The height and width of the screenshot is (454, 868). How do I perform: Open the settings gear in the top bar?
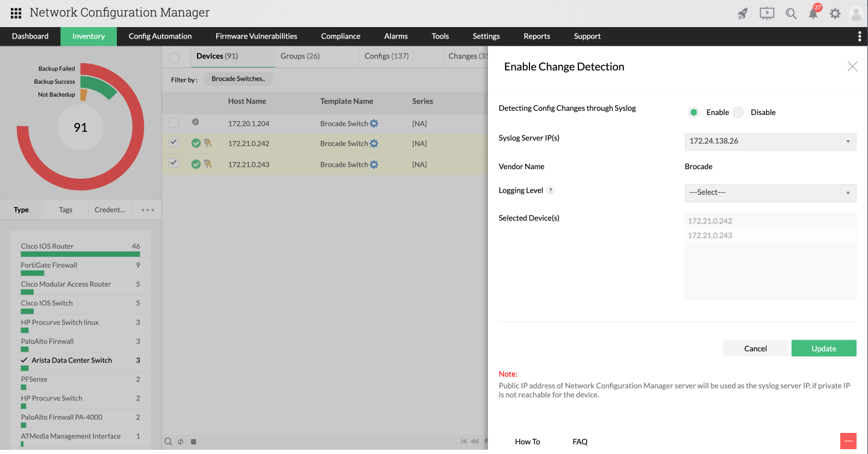pyautogui.click(x=835, y=13)
